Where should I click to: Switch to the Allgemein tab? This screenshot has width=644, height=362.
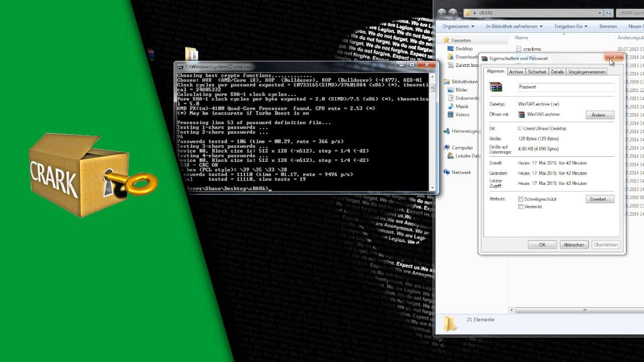coord(495,71)
